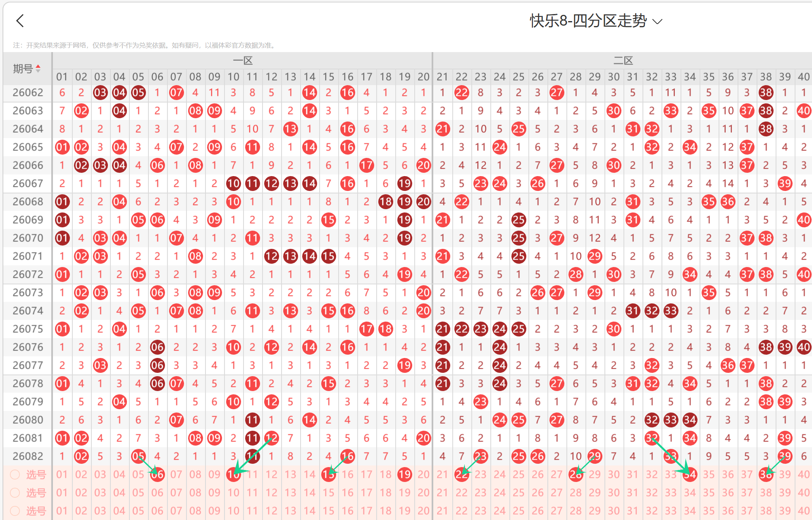Click the back arrow icon

20,21
